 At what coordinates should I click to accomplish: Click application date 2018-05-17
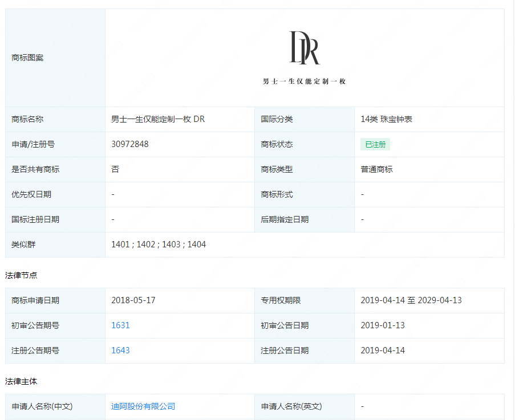coord(133,300)
